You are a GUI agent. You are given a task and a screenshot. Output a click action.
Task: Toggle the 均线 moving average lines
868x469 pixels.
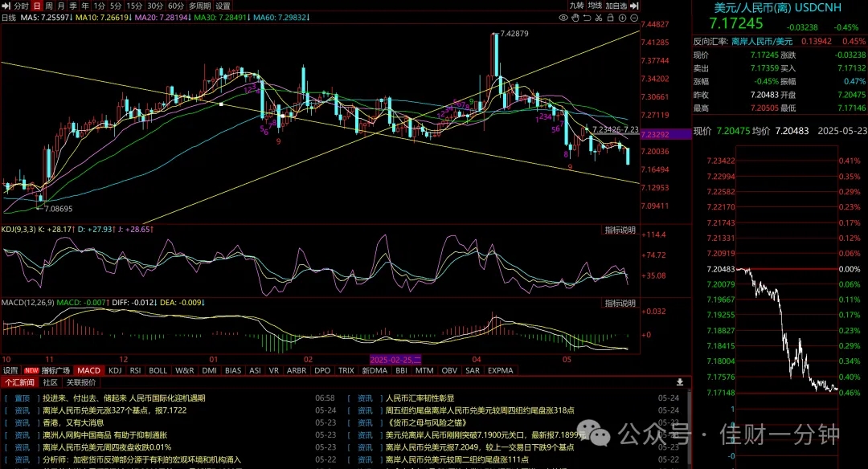(595, 6)
